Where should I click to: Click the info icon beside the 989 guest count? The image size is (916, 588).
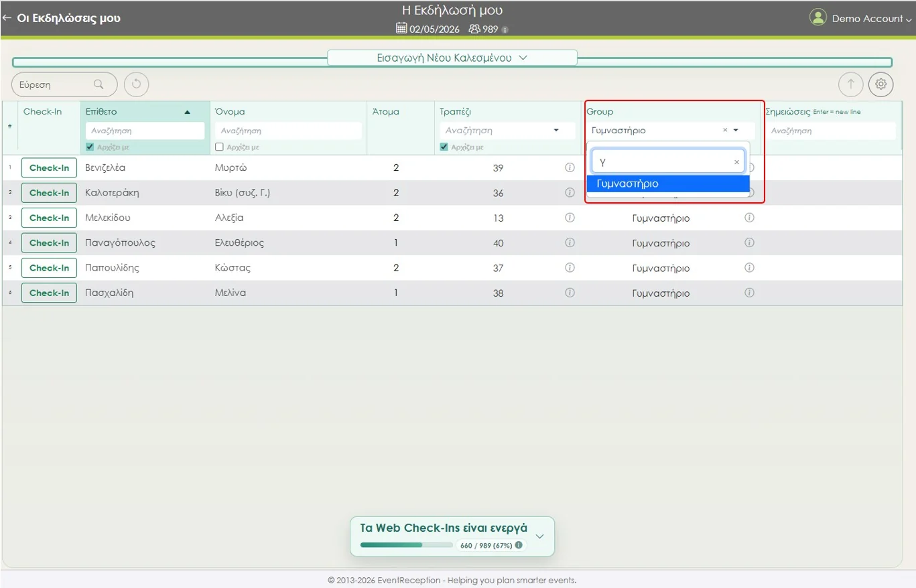tap(505, 29)
